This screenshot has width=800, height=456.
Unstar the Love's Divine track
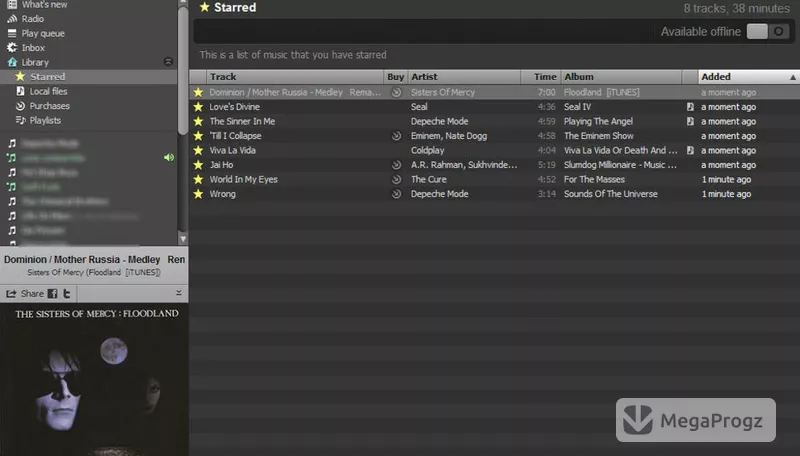tap(198, 107)
